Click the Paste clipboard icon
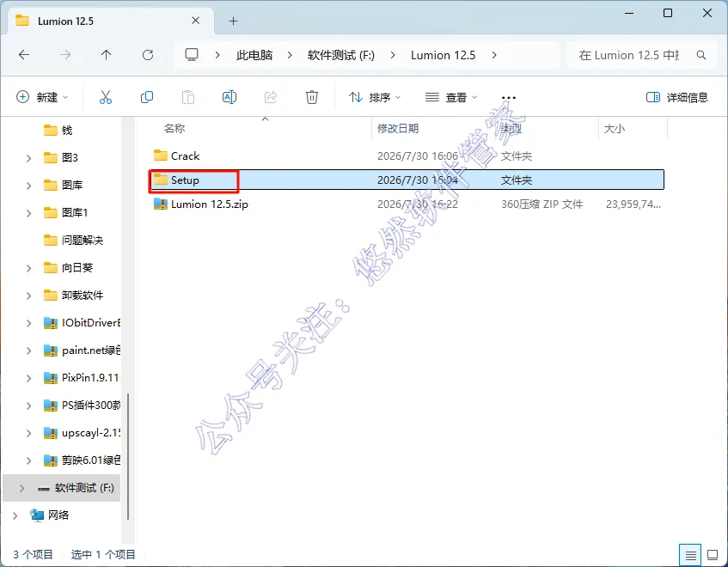Viewport: 728px width, 567px height. coord(188,97)
